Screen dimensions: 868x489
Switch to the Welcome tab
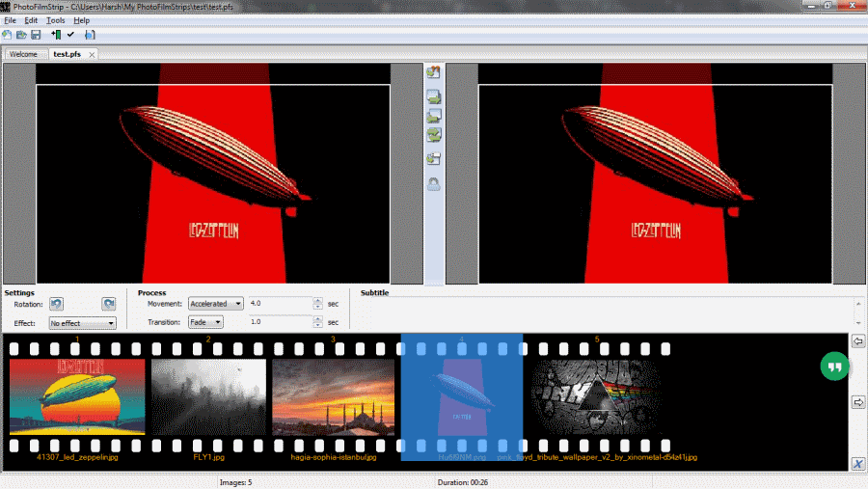(x=23, y=54)
